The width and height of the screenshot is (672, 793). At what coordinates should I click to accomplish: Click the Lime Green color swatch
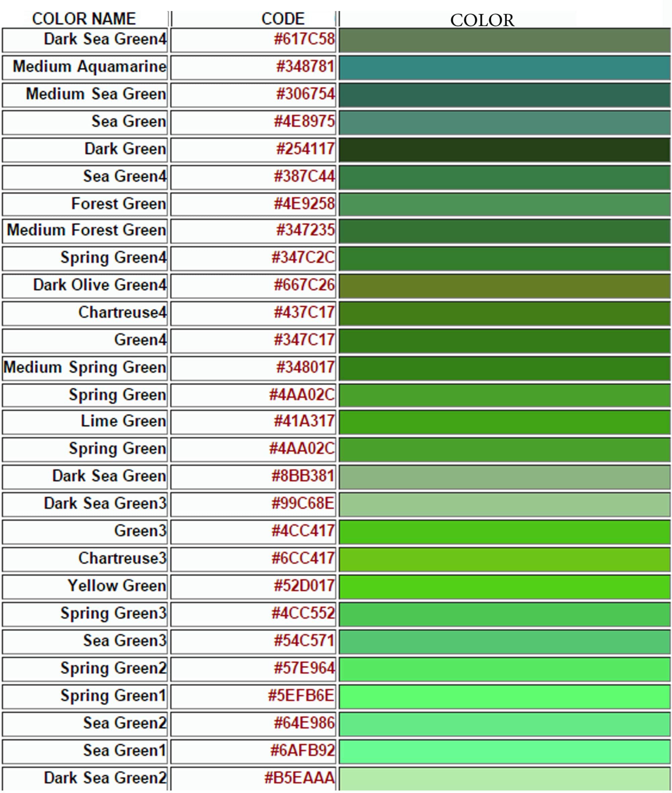tap(504, 422)
